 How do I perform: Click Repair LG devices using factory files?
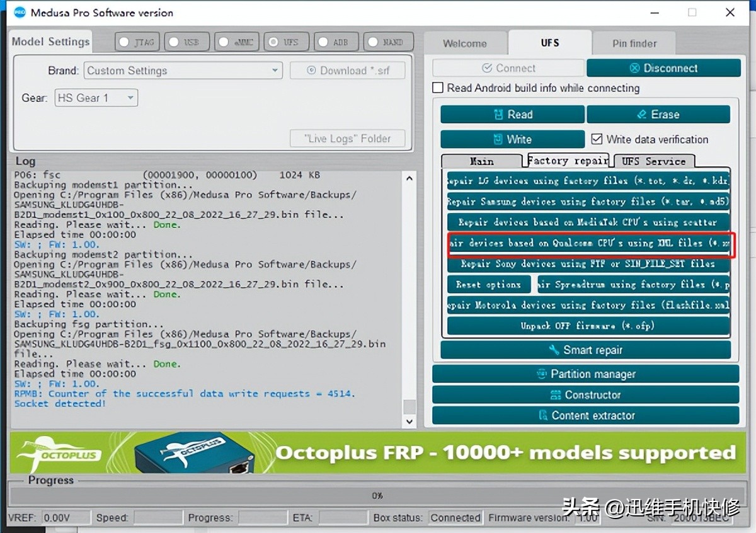(x=588, y=181)
